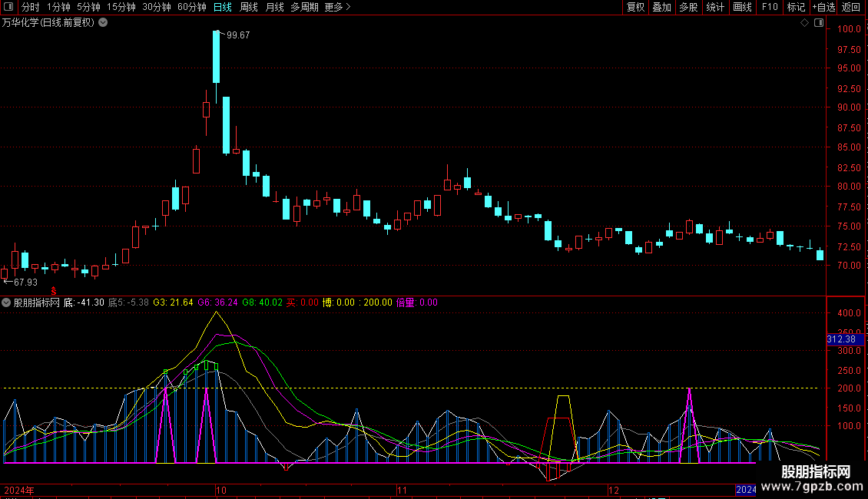Toggle the right side panel icon
Viewport: 868px width, 499px height.
819,23
